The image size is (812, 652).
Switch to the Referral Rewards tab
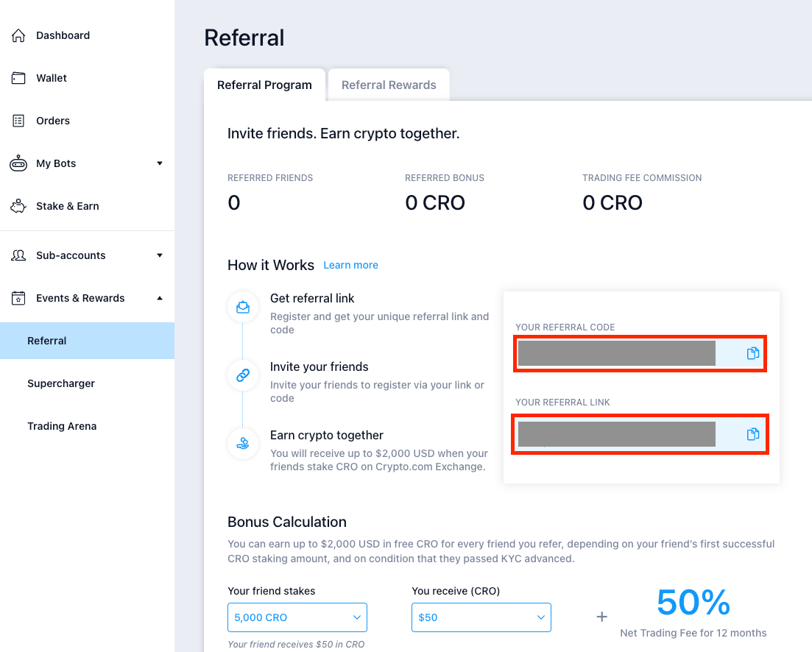389,85
